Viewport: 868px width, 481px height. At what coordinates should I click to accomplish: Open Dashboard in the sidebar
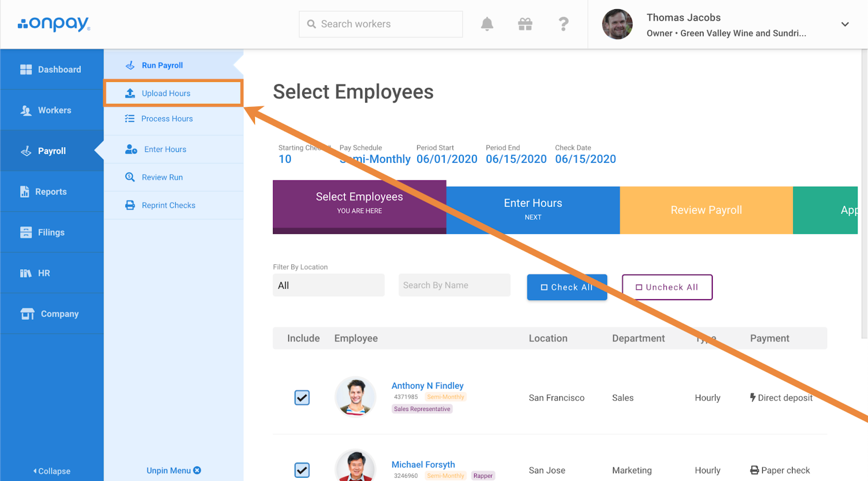[52, 69]
